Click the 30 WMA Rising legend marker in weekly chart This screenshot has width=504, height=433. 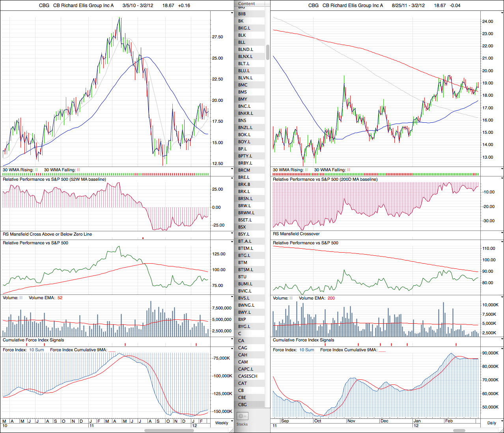pyautogui.click(x=36, y=170)
